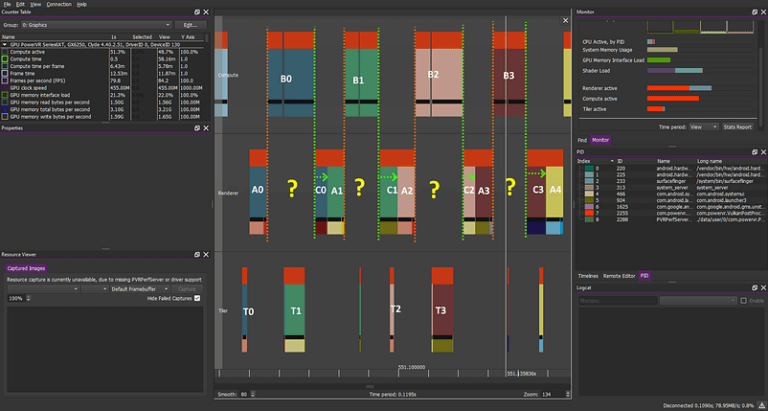Undock the Monitor panel
This screenshot has height=411, width=768.
coord(754,12)
